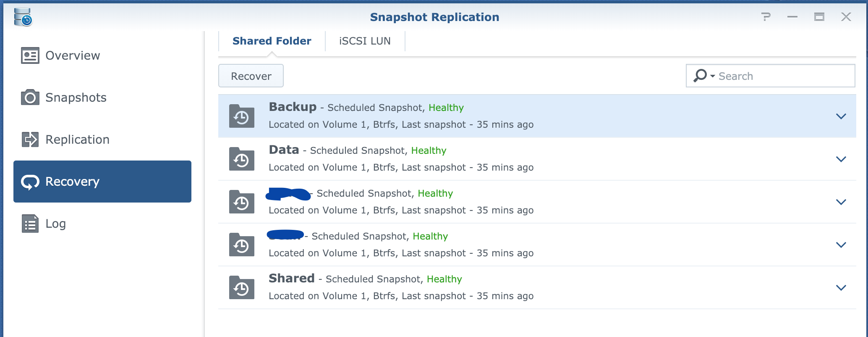Select the Data shared folder row
Image resolution: width=868 pixels, height=337 pixels.
[537, 159]
